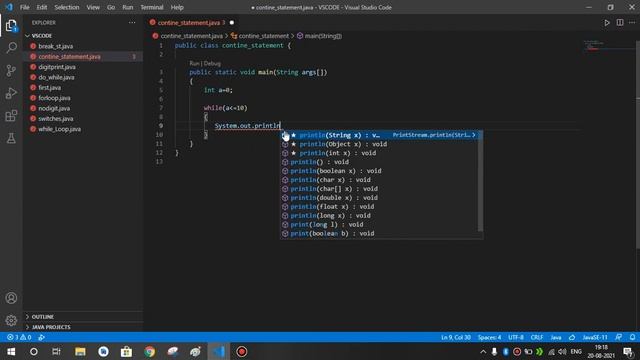Choose print(long l) suggestion

(x=379, y=224)
